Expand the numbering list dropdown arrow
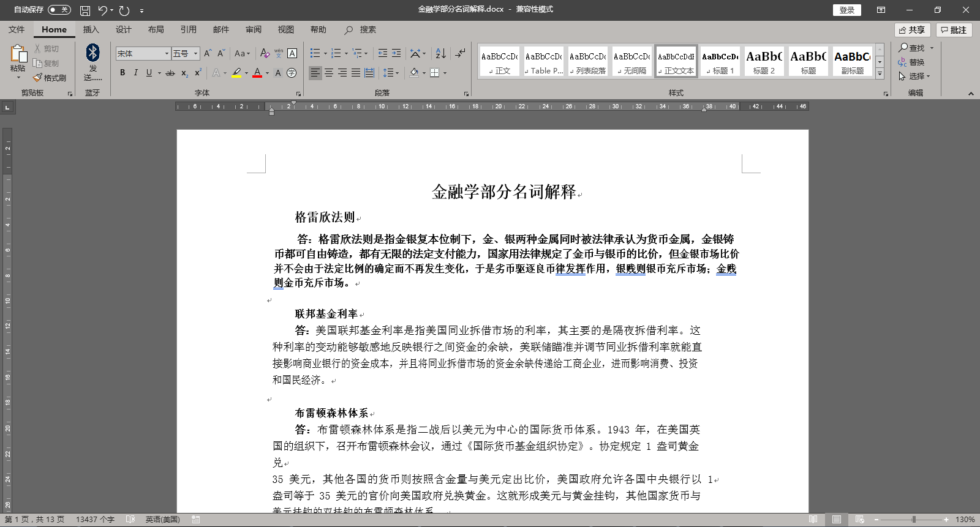Viewport: 980px width, 527px height. tap(345, 54)
